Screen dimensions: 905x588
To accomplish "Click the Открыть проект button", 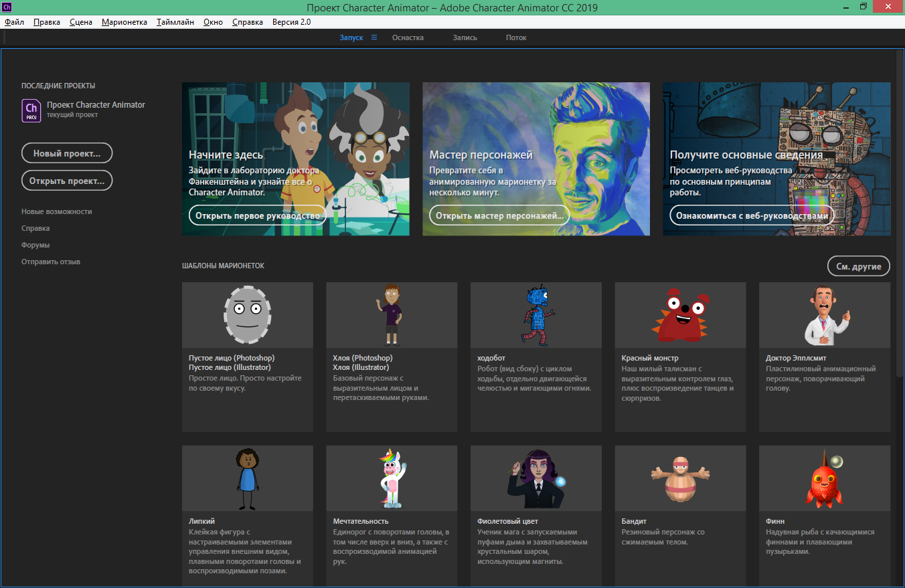I will (x=67, y=181).
